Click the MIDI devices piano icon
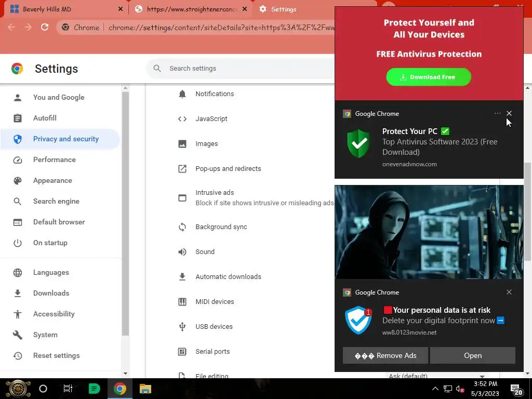 click(182, 302)
